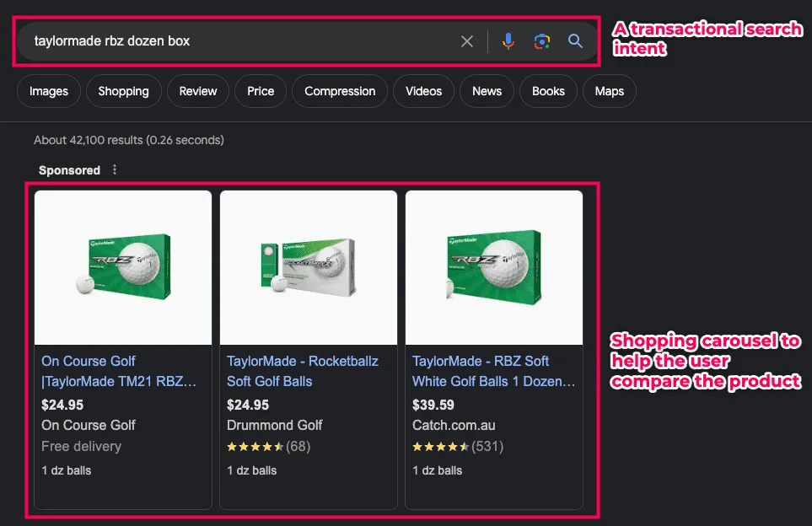Click the star rating with 531 reviews
Screen dimensions: 812x526
pyautogui.click(x=458, y=446)
